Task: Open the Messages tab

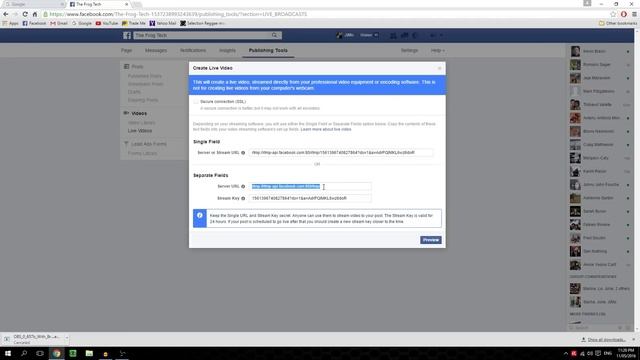Action: coord(156,51)
